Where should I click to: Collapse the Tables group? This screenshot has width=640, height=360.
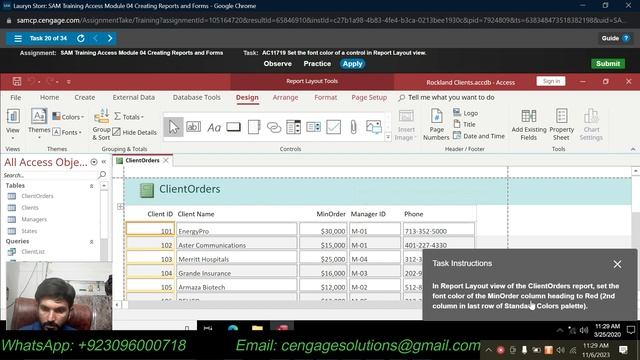coord(91,186)
